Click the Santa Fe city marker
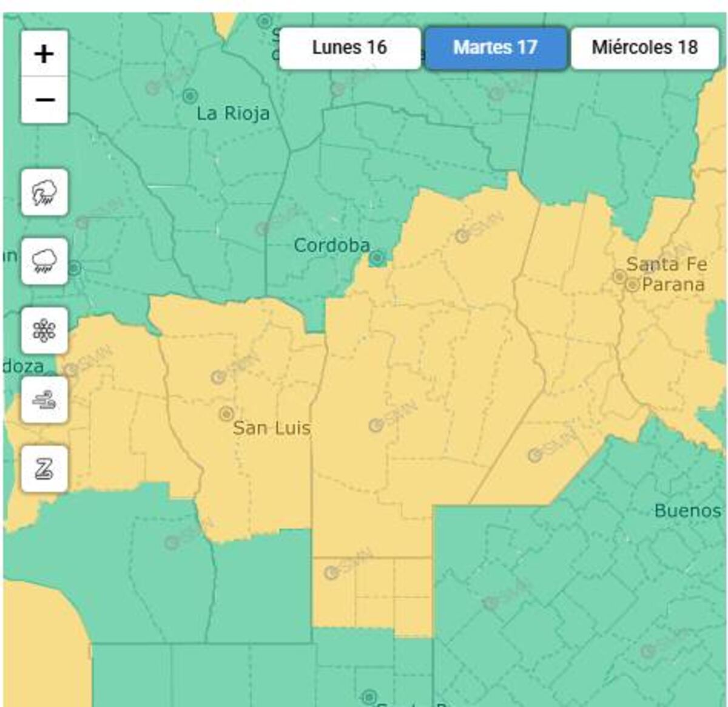 pyautogui.click(x=619, y=277)
